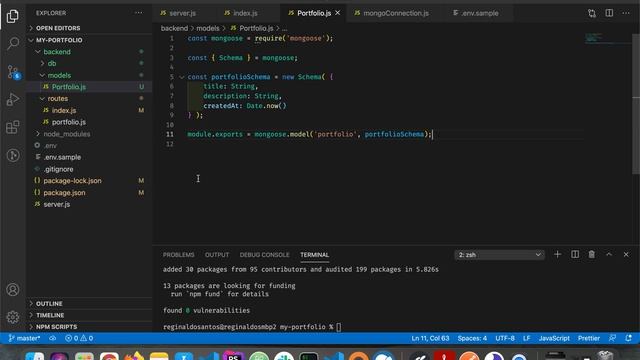Expand the db folder
The height and width of the screenshot is (360, 640).
click(52, 63)
